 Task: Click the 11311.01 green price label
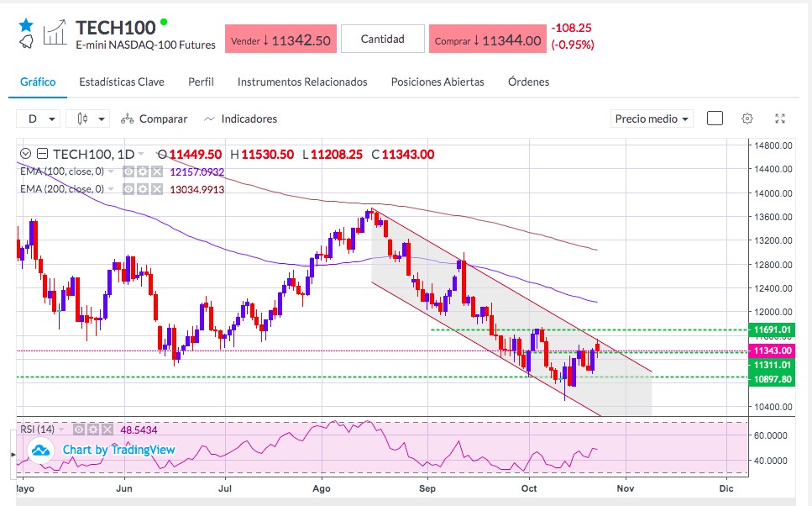click(772, 365)
